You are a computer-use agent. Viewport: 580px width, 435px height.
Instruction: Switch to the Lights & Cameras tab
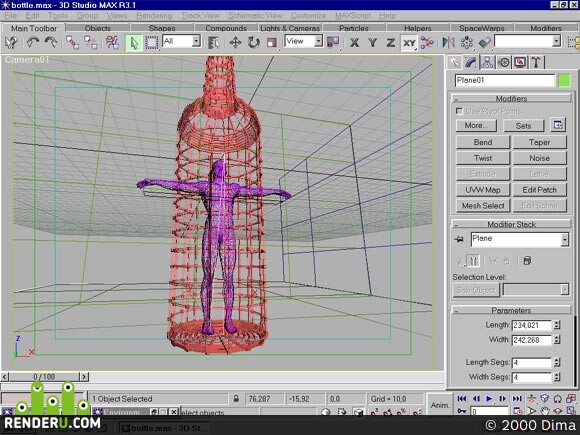pos(290,28)
